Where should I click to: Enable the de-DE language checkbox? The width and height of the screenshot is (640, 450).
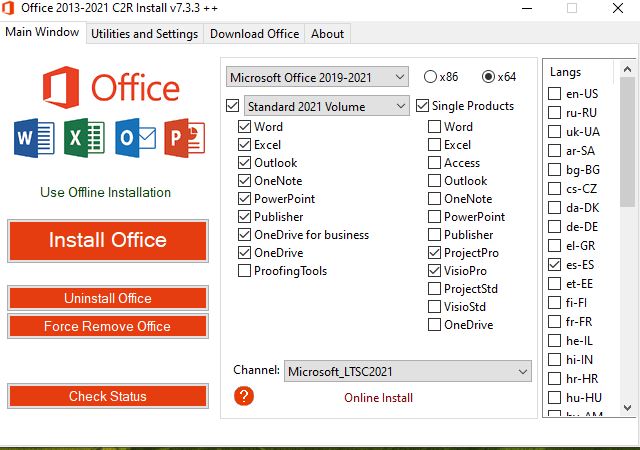[x=554, y=226]
